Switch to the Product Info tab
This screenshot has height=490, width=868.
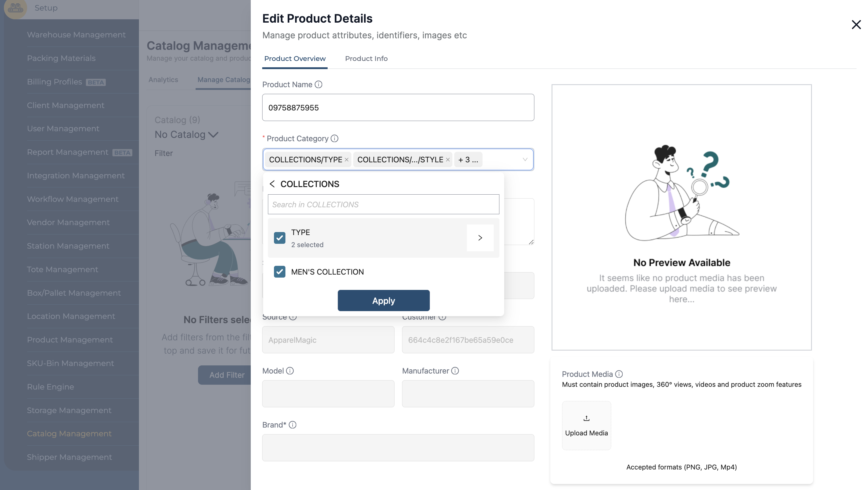(366, 59)
